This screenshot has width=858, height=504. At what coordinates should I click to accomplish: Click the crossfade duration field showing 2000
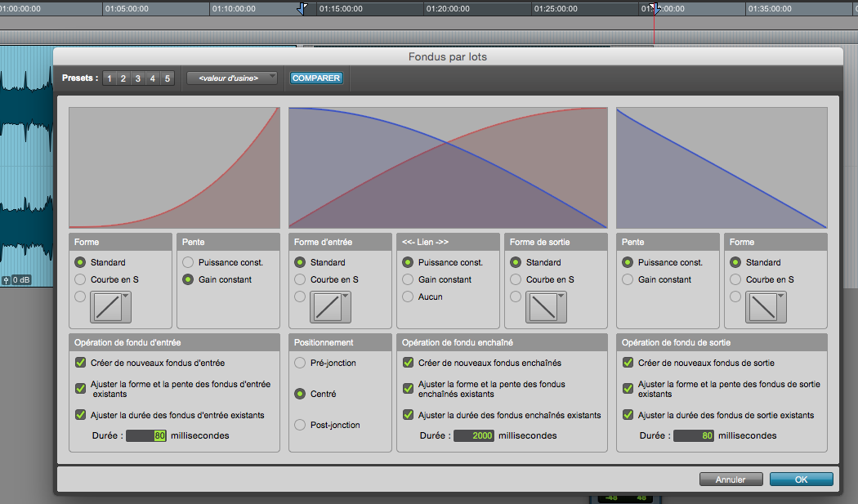pos(474,436)
